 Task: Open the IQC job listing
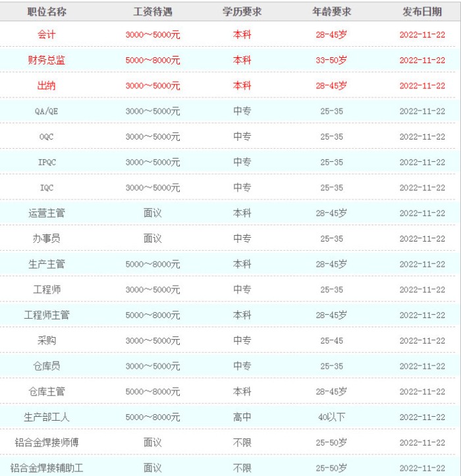coord(47,188)
